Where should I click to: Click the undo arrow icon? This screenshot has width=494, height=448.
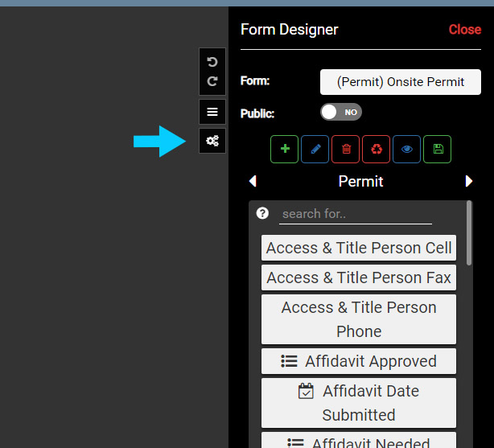[212, 62]
